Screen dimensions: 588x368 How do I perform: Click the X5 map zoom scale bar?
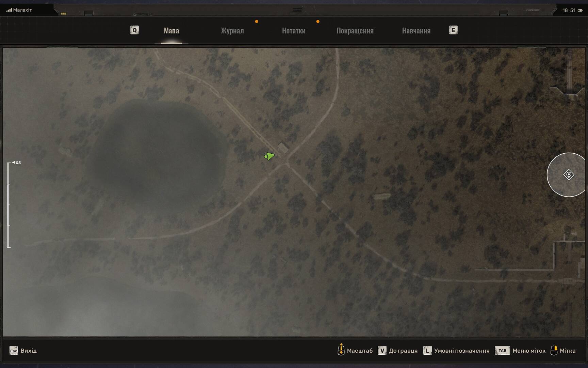9,204
